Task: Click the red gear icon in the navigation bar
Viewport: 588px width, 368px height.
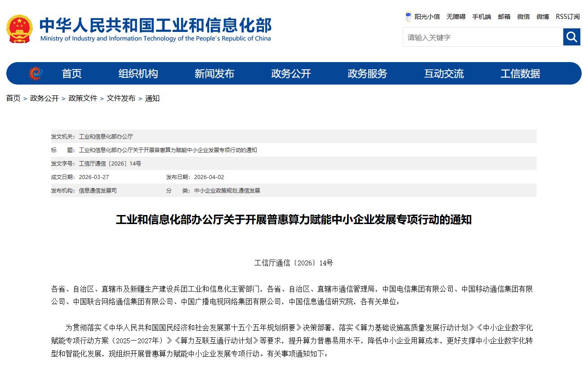Action: click(x=36, y=73)
